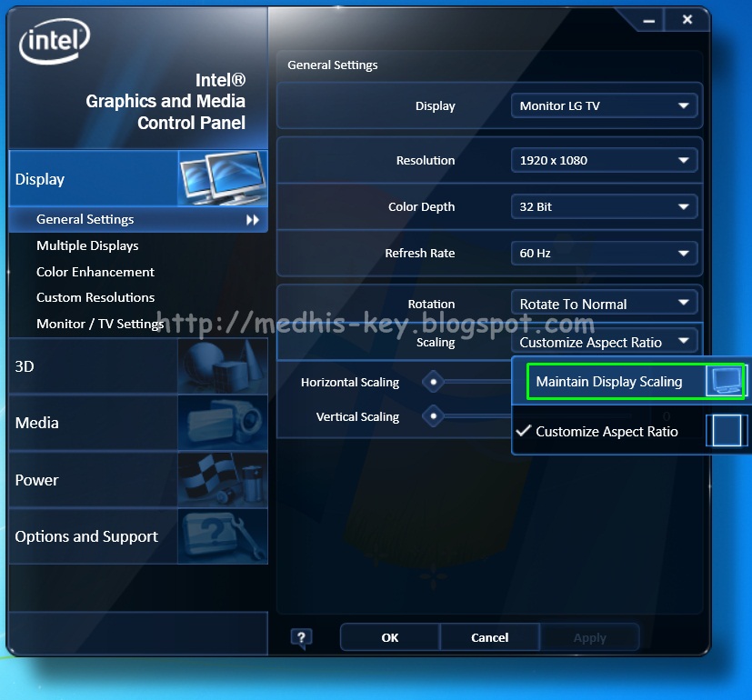This screenshot has width=752, height=700.
Task: Click the Vertical Scaling slider handle
Action: point(434,416)
